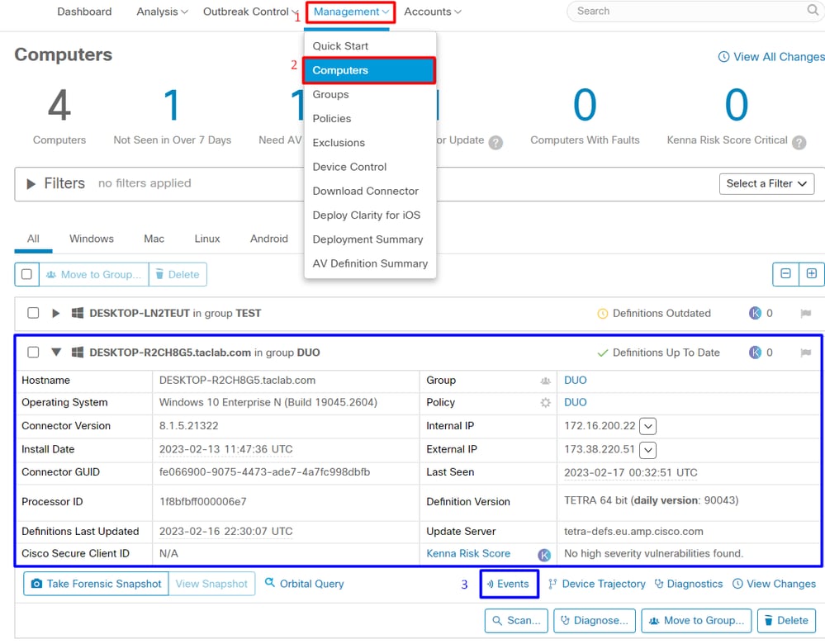This screenshot has width=825, height=644.
Task: Check the DESKTOP-LN2TEUT row checkbox
Action: coord(33,313)
